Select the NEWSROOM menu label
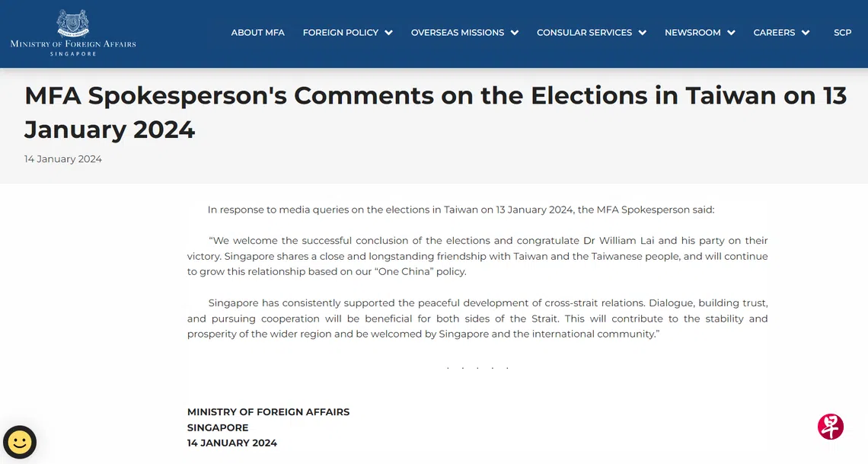 [x=692, y=33]
